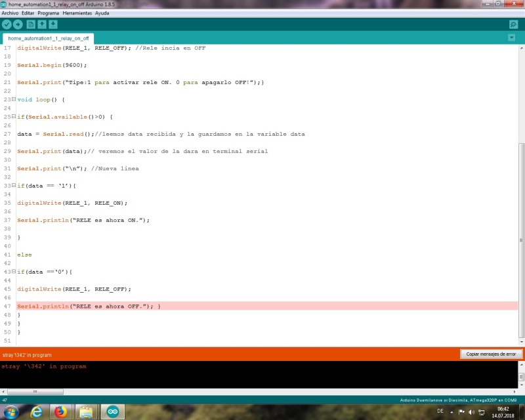Click the console scrollbar down arrow

(521, 385)
